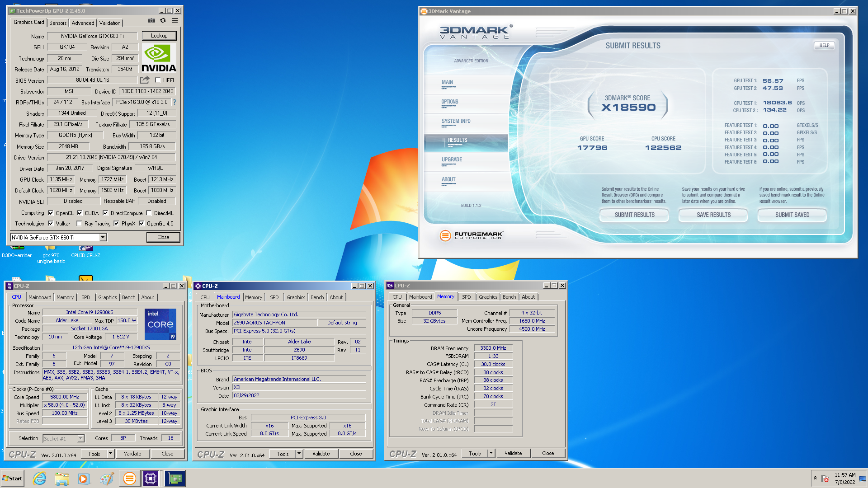Expand Tools dropdown arrow in Mainboard window
Image resolution: width=868 pixels, height=488 pixels.
pos(299,454)
